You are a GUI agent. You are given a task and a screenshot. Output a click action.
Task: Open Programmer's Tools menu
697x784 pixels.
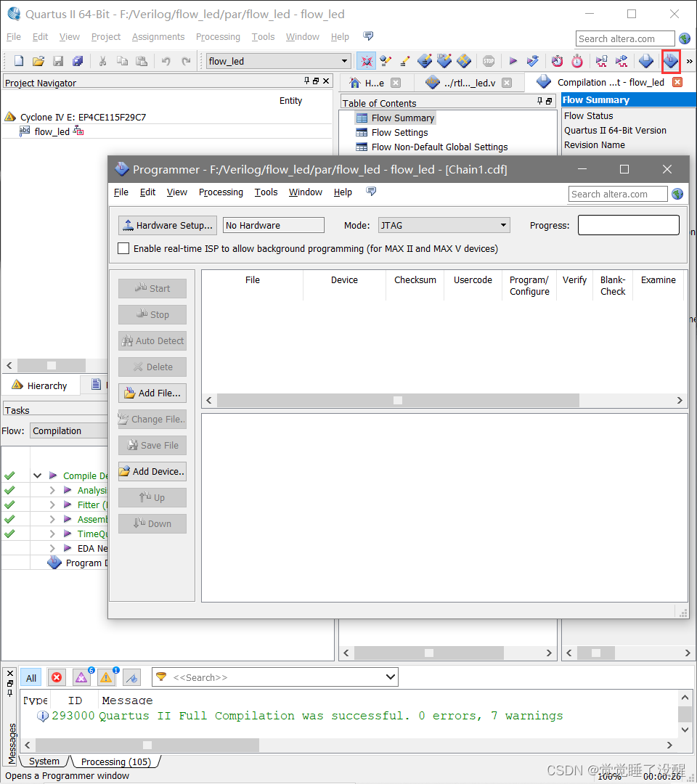(266, 192)
